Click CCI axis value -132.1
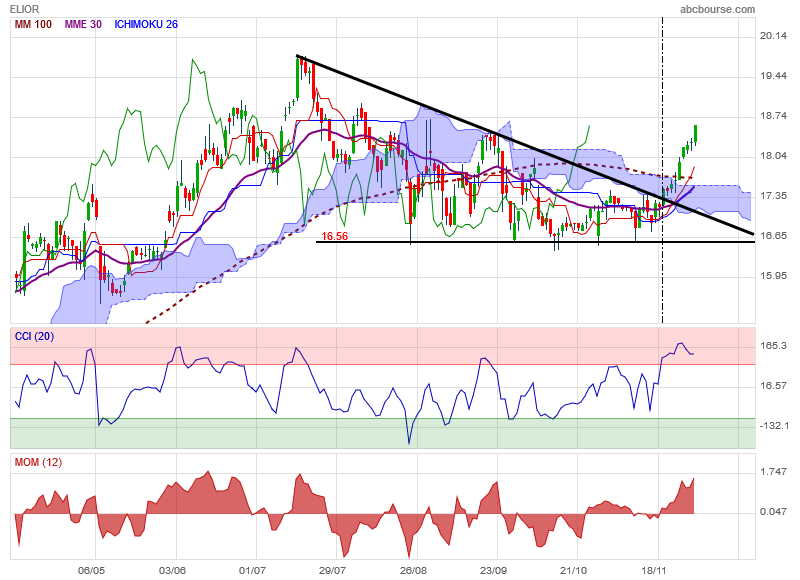The width and height of the screenshot is (800, 580). click(x=774, y=425)
